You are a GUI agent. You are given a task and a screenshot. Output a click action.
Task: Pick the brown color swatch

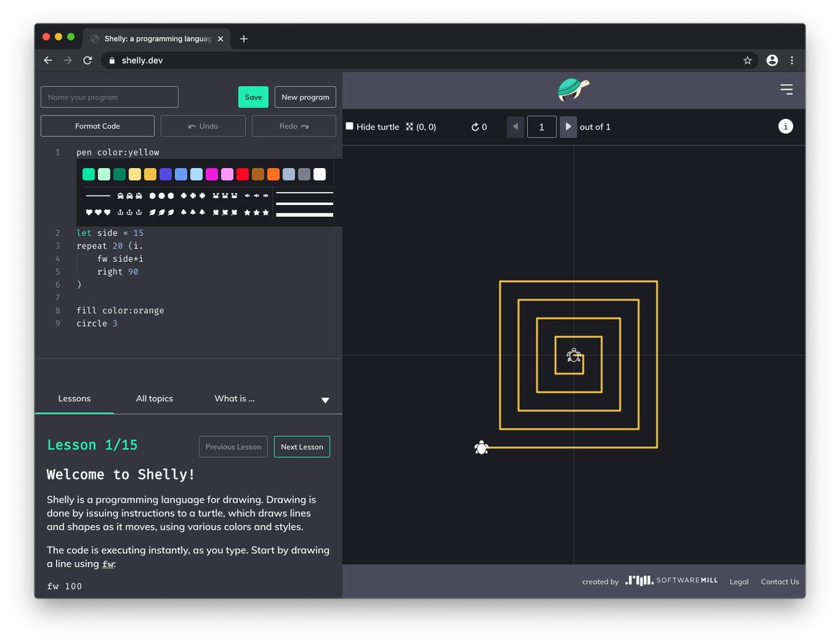[258, 174]
